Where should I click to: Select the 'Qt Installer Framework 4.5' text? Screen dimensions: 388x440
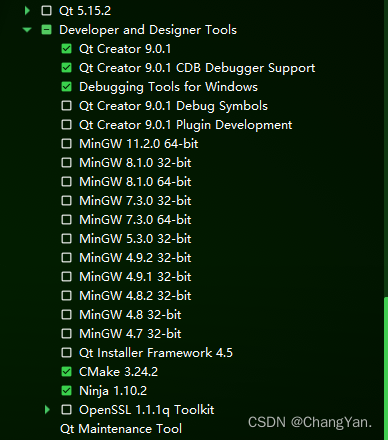(x=156, y=353)
